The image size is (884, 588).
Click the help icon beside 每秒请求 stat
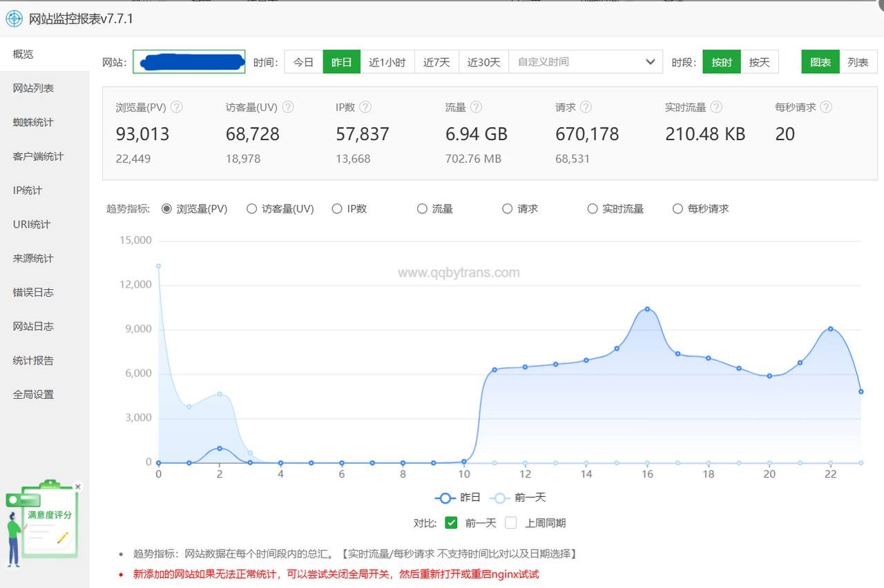(x=826, y=107)
